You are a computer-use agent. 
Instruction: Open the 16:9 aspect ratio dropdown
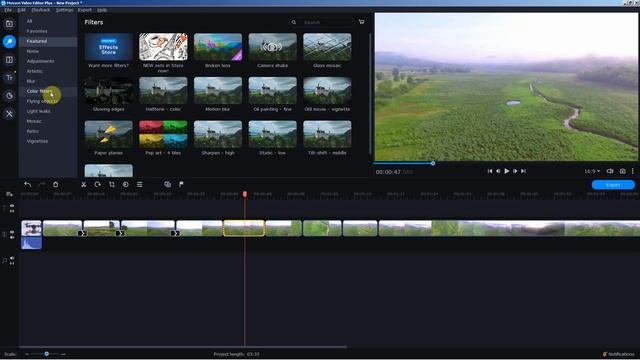(x=592, y=171)
